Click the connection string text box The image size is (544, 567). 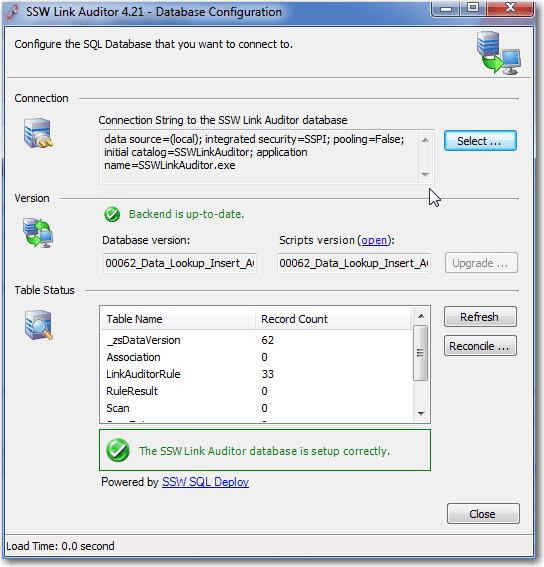[x=258, y=157]
